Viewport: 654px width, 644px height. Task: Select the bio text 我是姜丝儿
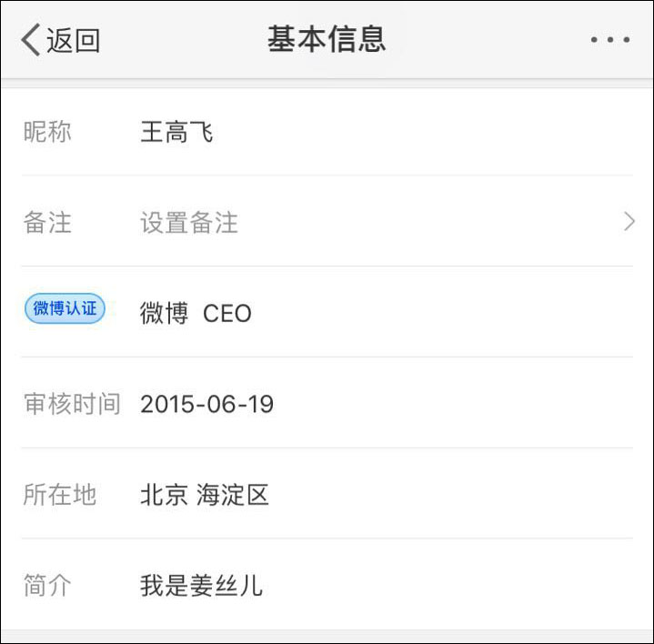201,585
